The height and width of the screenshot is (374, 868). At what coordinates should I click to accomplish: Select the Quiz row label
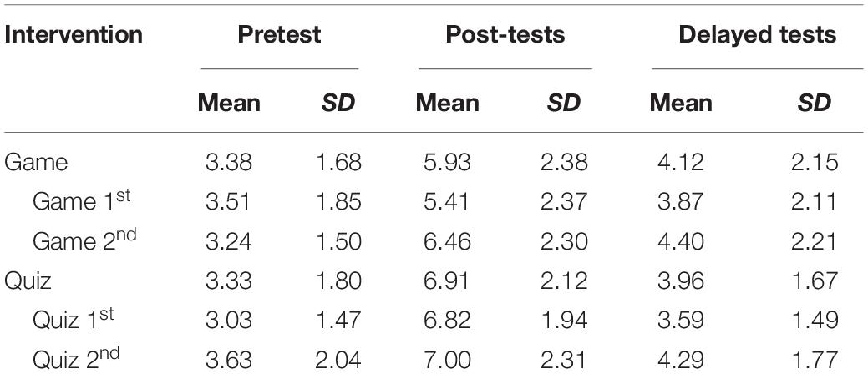coord(28,281)
